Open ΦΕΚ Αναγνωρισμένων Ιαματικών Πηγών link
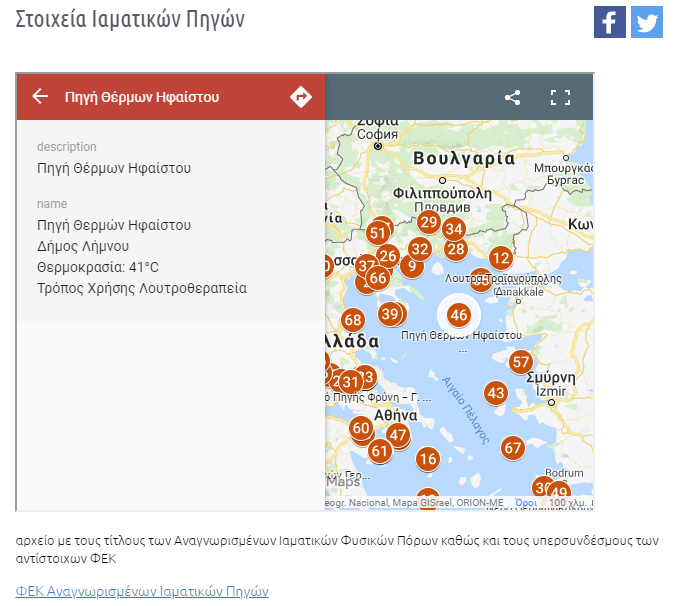Viewport: 680px width, 606px height. pos(142,590)
